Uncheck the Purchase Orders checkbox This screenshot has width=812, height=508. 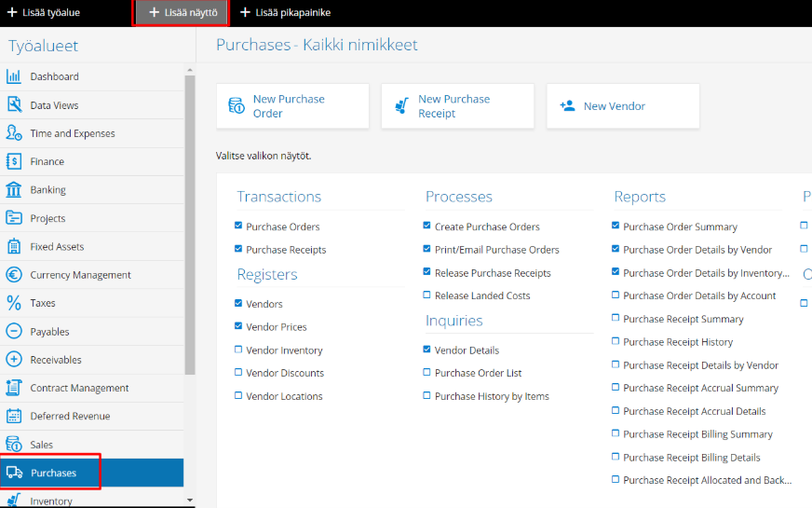pyautogui.click(x=238, y=226)
